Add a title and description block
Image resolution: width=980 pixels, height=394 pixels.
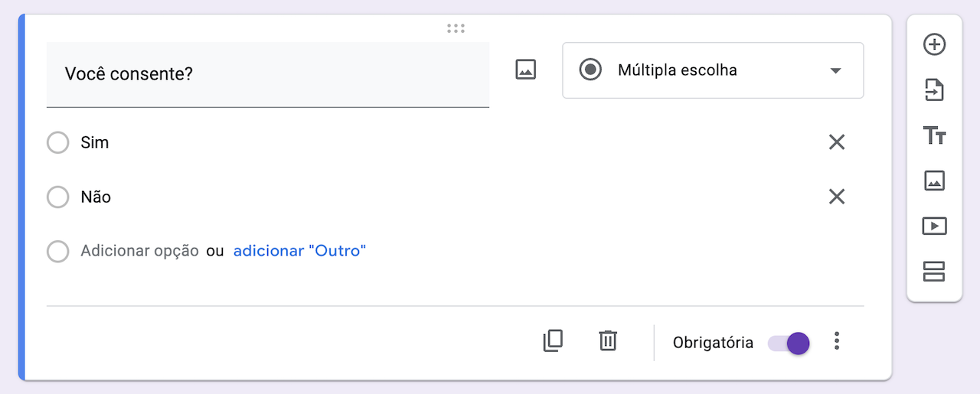click(934, 136)
